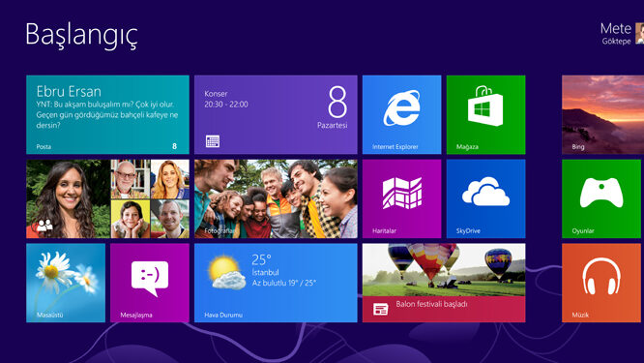The width and height of the screenshot is (644, 363).
Task: Click the large woman portrait in contacts
Action: pos(69,198)
